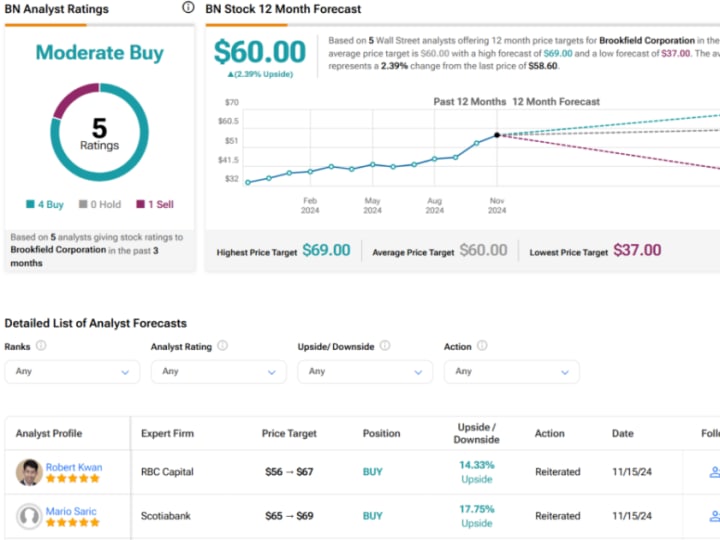Click the Past 12 Months chart label

coord(469,101)
